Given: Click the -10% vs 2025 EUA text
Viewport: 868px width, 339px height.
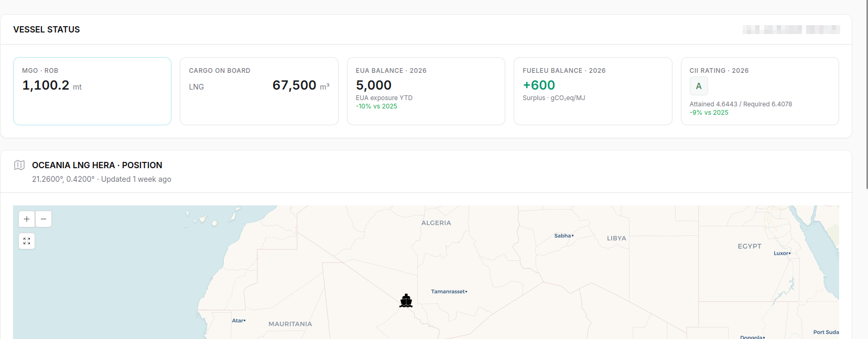Looking at the screenshot, I should click(376, 106).
